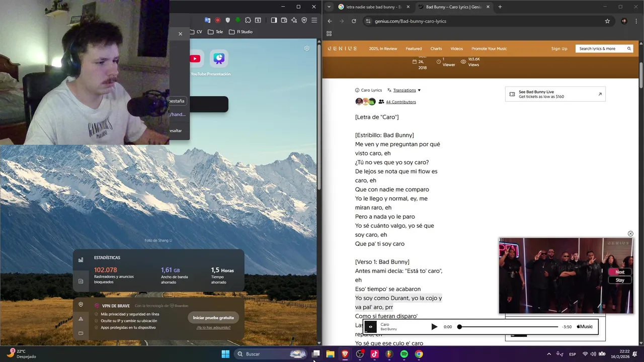Show hidden system tray icons
644x362 pixels.
coord(549,354)
